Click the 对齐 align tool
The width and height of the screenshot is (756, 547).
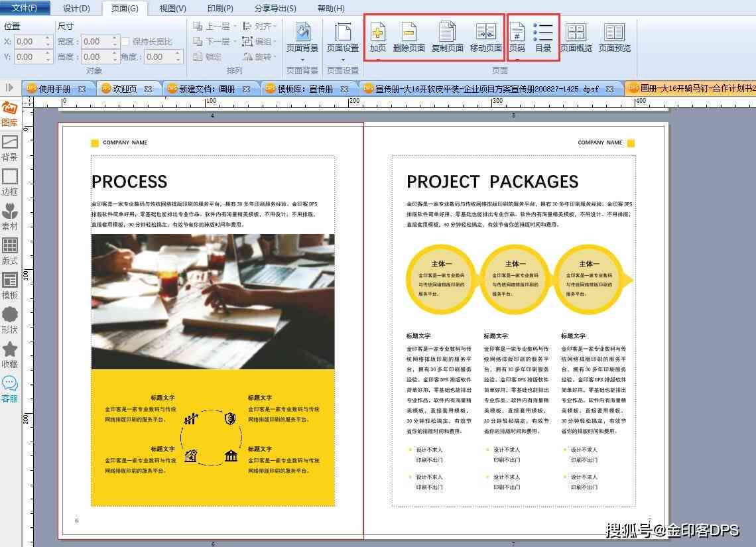tap(259, 26)
